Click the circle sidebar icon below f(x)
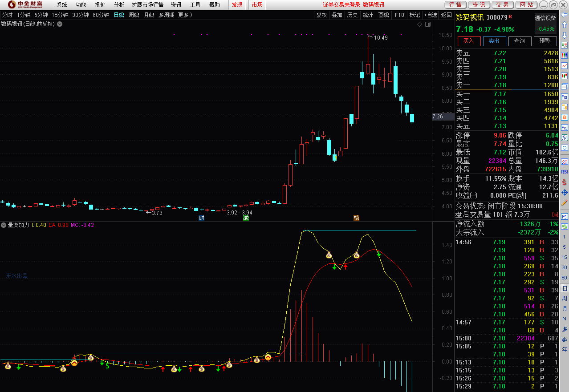The width and height of the screenshot is (569, 392). [x=564, y=148]
